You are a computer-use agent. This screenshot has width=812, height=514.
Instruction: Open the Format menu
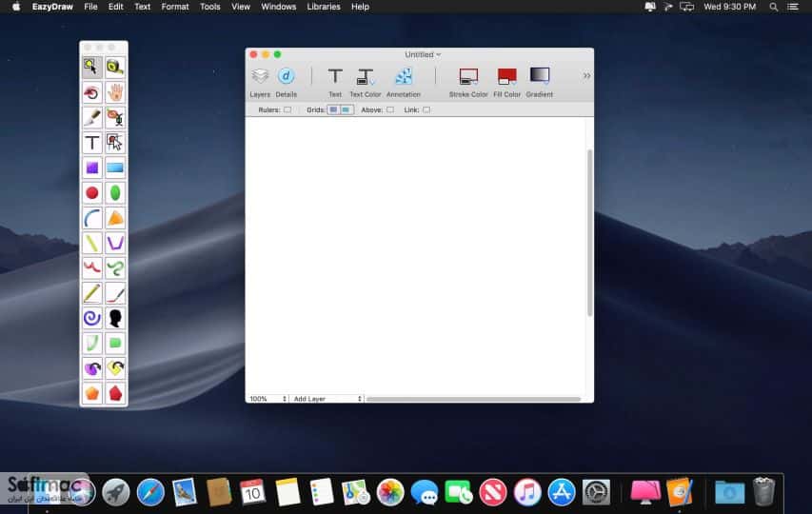pos(175,7)
